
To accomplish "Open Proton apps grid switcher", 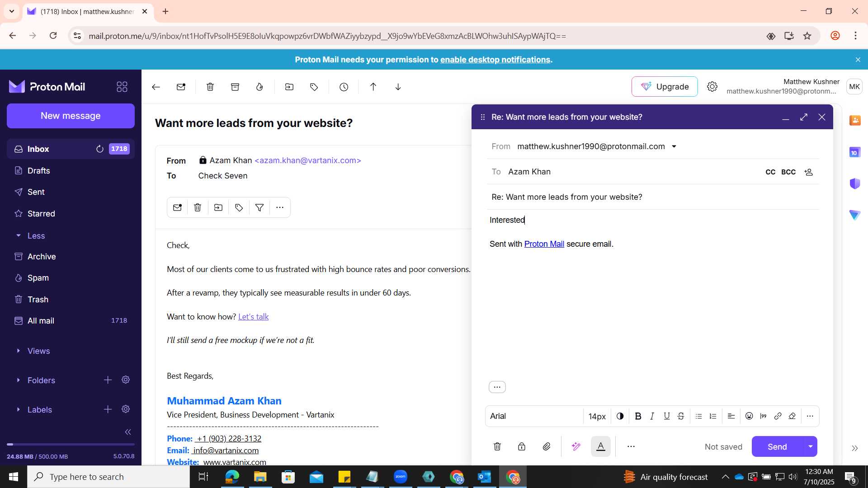I will coord(122,87).
